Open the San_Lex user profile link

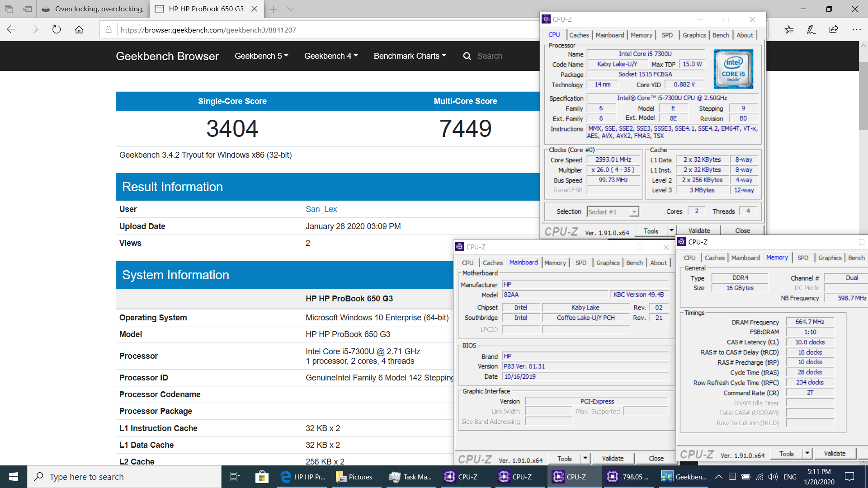pos(321,209)
